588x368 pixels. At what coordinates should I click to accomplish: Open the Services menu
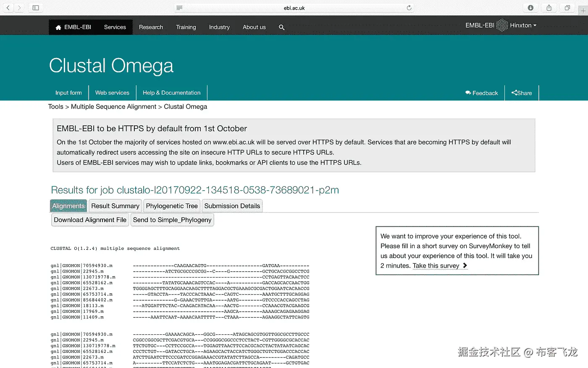click(115, 27)
